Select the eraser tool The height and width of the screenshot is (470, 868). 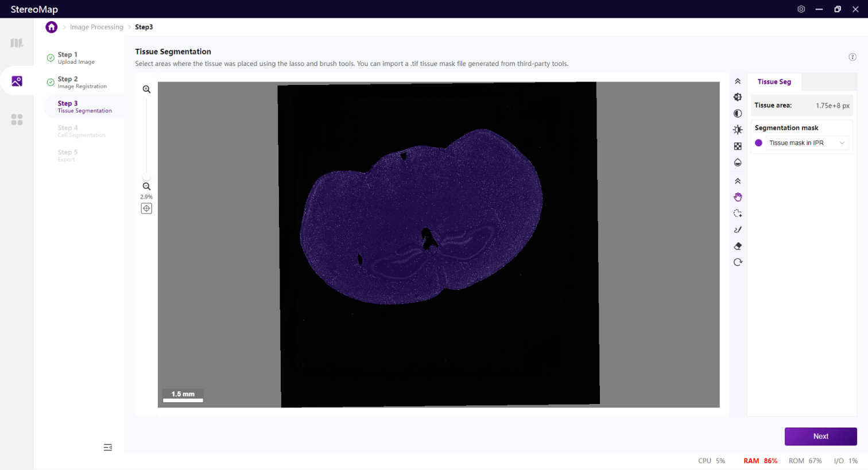pos(738,246)
